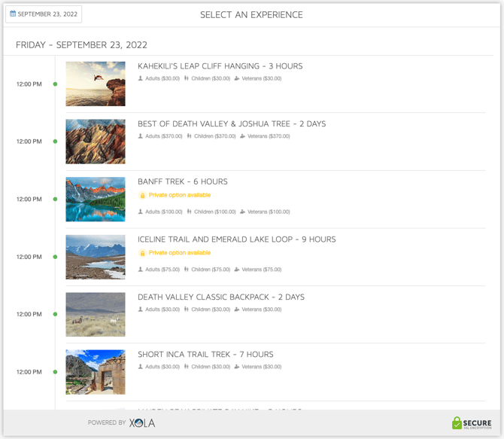The image size is (504, 439).
Task: Click Adults ($100.00) under Banff Trek
Action: [x=163, y=212]
